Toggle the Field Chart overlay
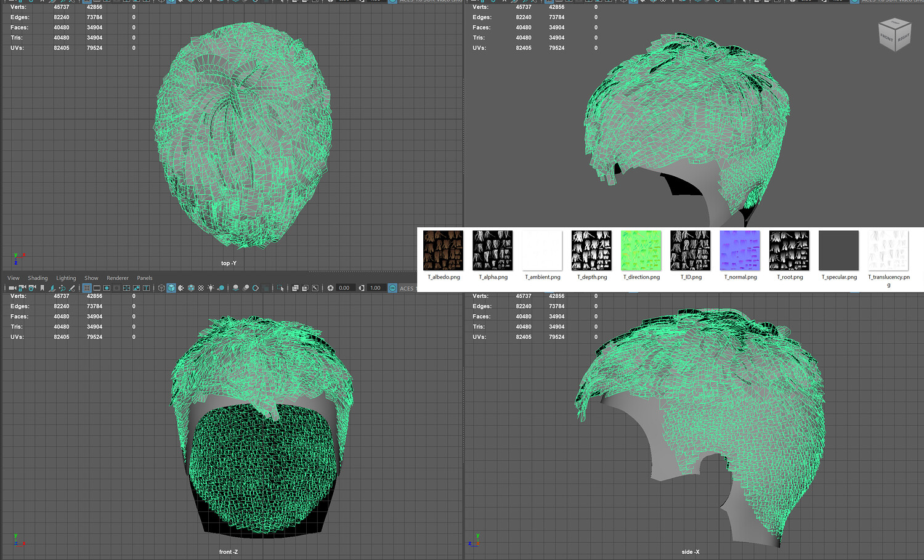924x560 pixels. click(126, 288)
